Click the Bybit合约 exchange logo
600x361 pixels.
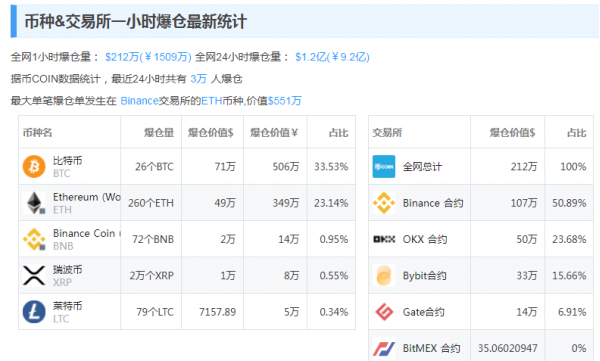[x=384, y=275]
